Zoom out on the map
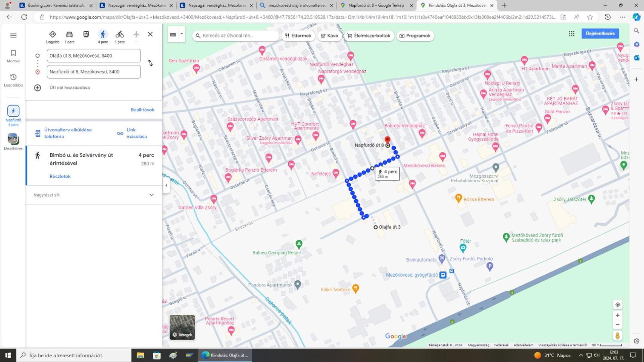This screenshot has width=644, height=362. click(x=617, y=325)
